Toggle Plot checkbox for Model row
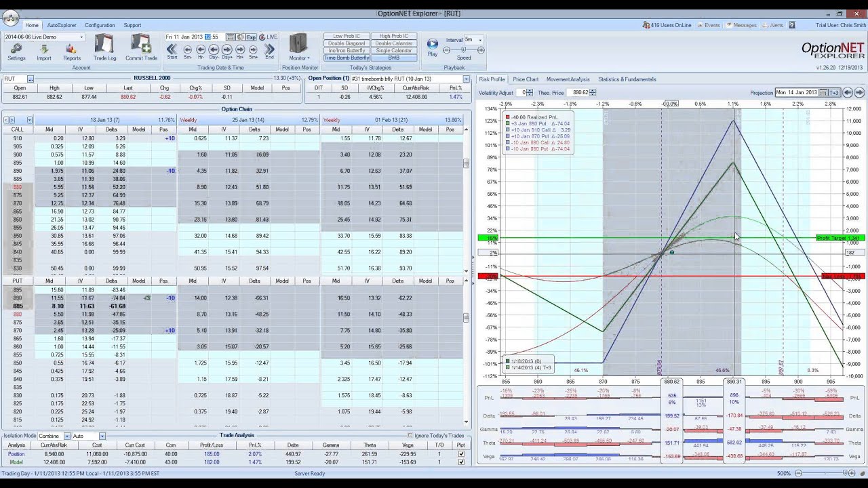868x488 pixels. coord(461,462)
